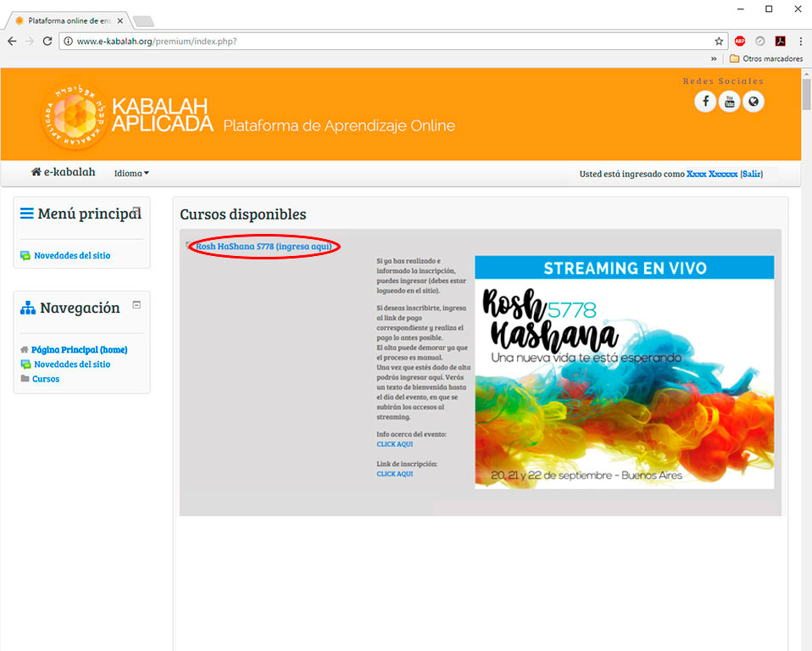Go to e-kabalah home link
The width and height of the screenshot is (812, 651).
tap(64, 172)
